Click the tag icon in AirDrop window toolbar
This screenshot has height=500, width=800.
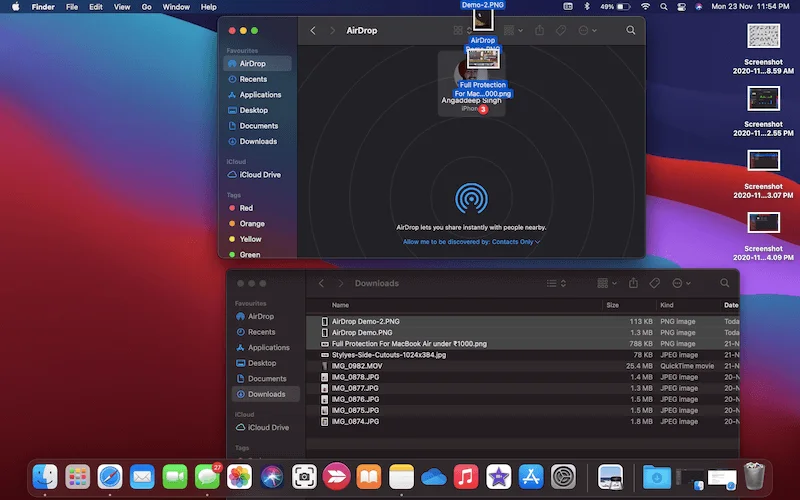click(561, 31)
